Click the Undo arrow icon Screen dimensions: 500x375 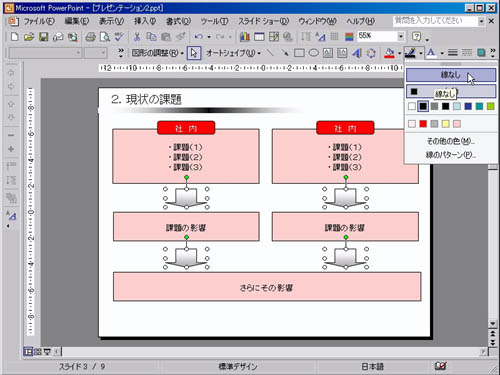coord(199,37)
